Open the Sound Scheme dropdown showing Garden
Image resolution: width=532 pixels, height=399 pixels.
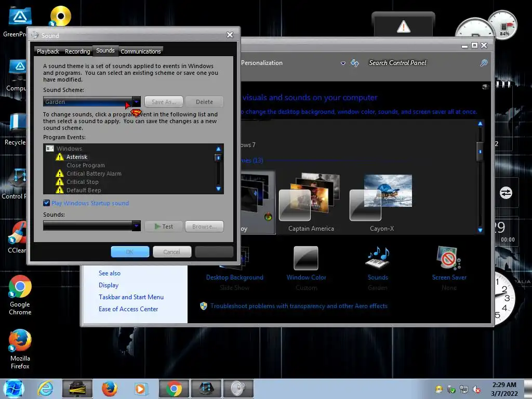coord(91,102)
